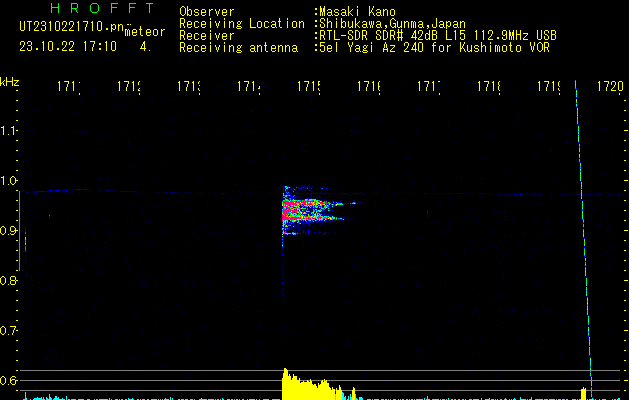
Task: Click the 1712 time marker
Action: 128,88
